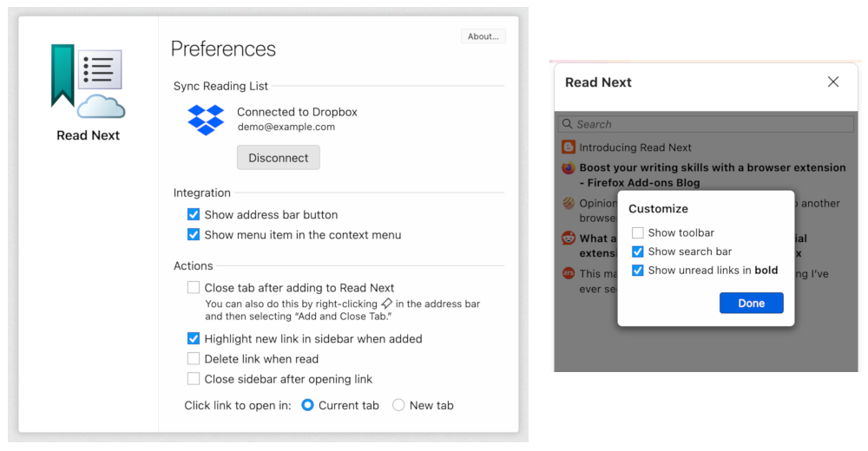The image size is (868, 451).
Task: Click the Done button in Customize
Action: click(751, 303)
